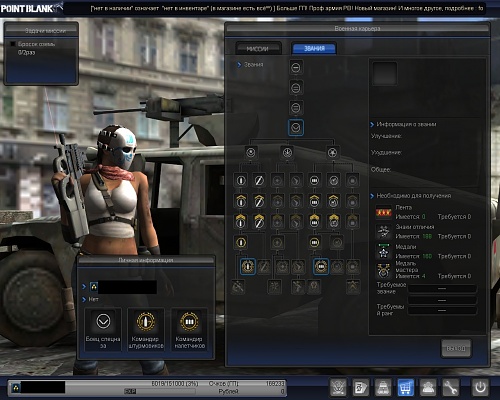Image resolution: width=500 pixels, height=400 pixels.
Task: Open the mission cards icon in bottom bar
Action: 361,388
